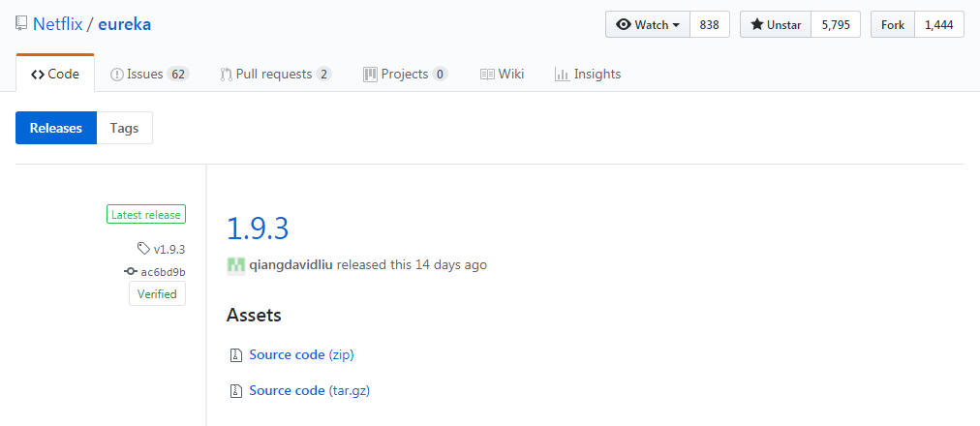Click the zip file icon under Assets
This screenshot has width=980, height=426.
[x=235, y=355]
